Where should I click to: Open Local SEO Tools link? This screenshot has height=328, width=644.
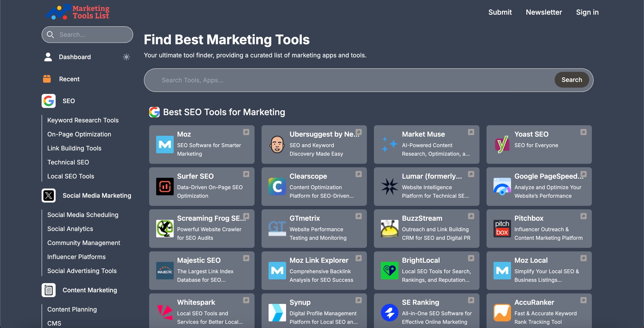click(71, 176)
